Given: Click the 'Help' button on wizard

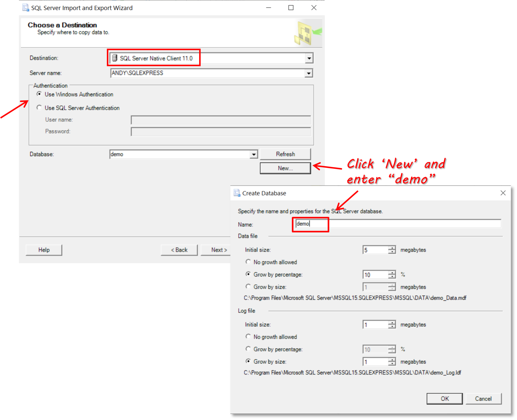Looking at the screenshot, I should 43,249.
